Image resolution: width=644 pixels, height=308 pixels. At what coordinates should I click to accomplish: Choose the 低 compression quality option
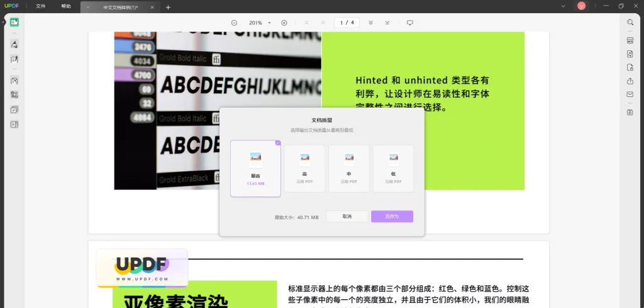pos(393,168)
